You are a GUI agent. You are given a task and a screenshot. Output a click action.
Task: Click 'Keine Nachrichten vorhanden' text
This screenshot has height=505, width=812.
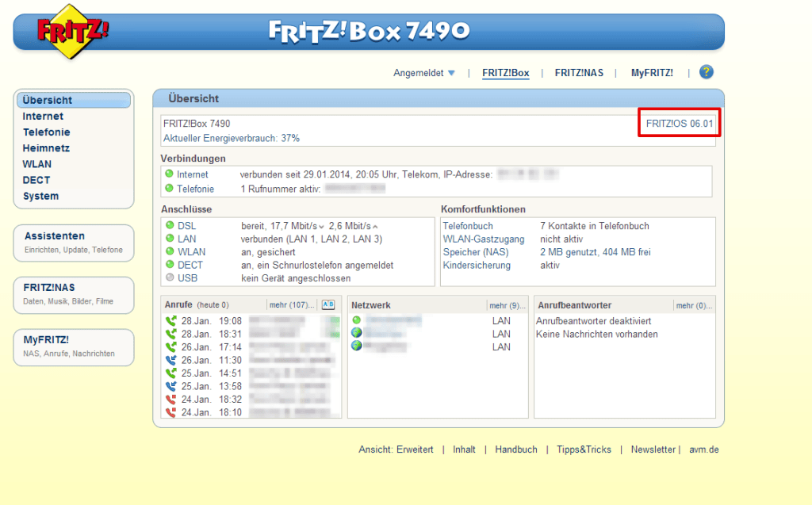[596, 334]
